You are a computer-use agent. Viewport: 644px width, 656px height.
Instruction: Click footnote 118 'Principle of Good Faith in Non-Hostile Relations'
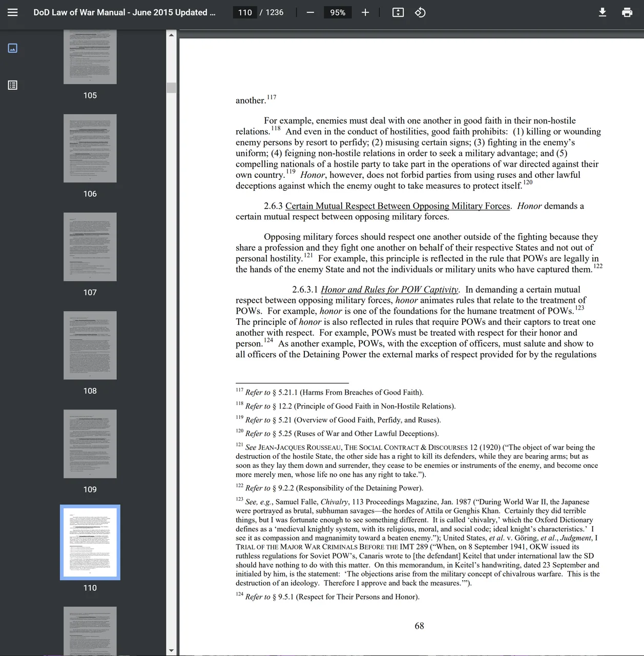pos(345,406)
